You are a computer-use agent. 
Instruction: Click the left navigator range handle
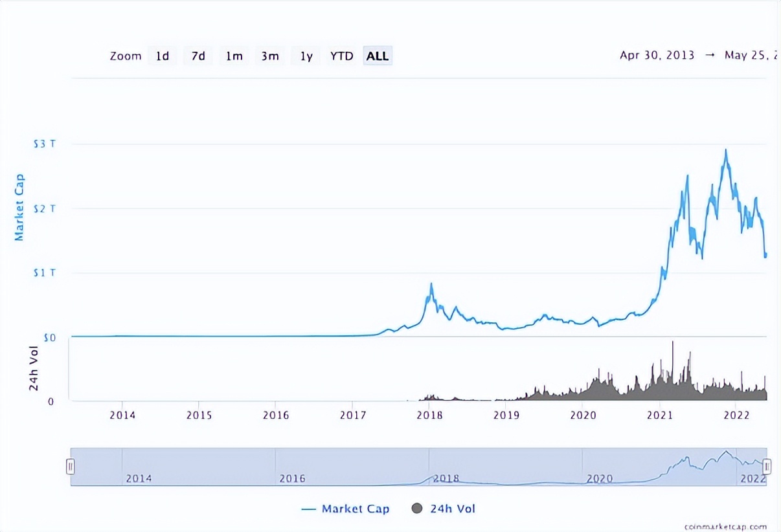(x=71, y=466)
